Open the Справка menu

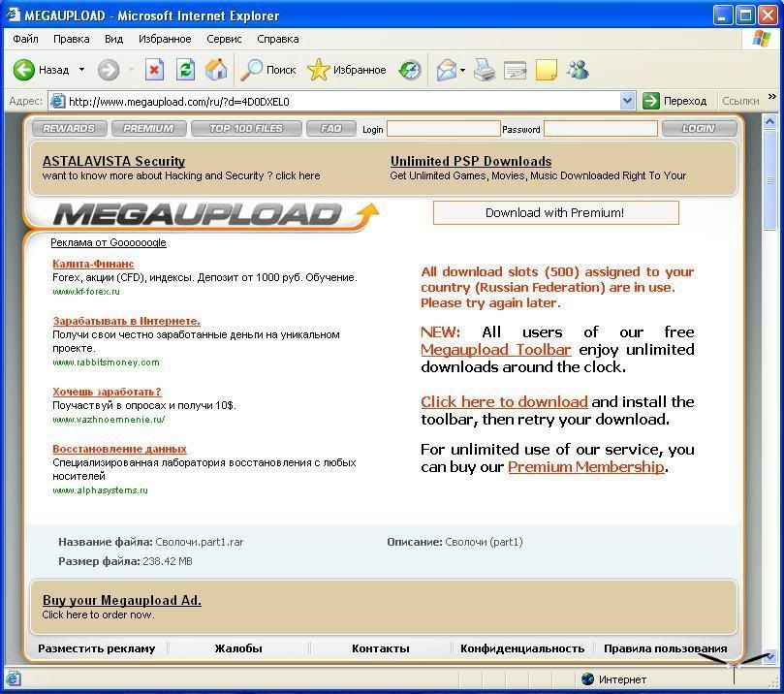[278, 39]
